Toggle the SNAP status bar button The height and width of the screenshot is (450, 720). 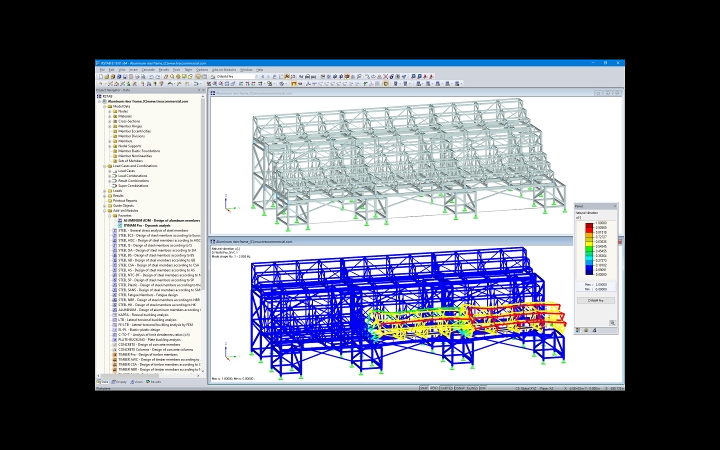(424, 388)
